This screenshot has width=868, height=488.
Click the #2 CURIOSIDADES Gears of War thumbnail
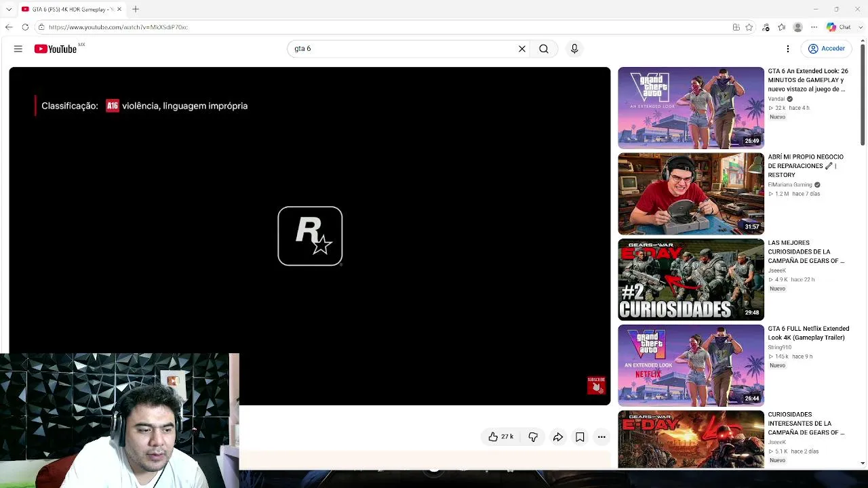(x=691, y=279)
